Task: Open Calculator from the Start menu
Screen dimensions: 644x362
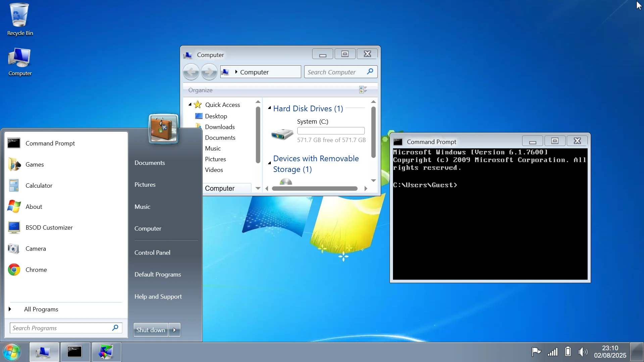Action: point(66,186)
